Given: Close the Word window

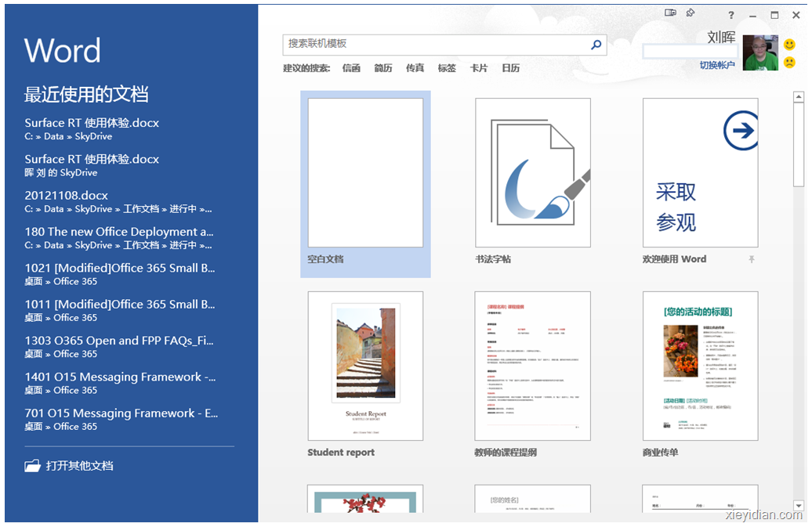Looking at the screenshot, I should [x=796, y=15].
